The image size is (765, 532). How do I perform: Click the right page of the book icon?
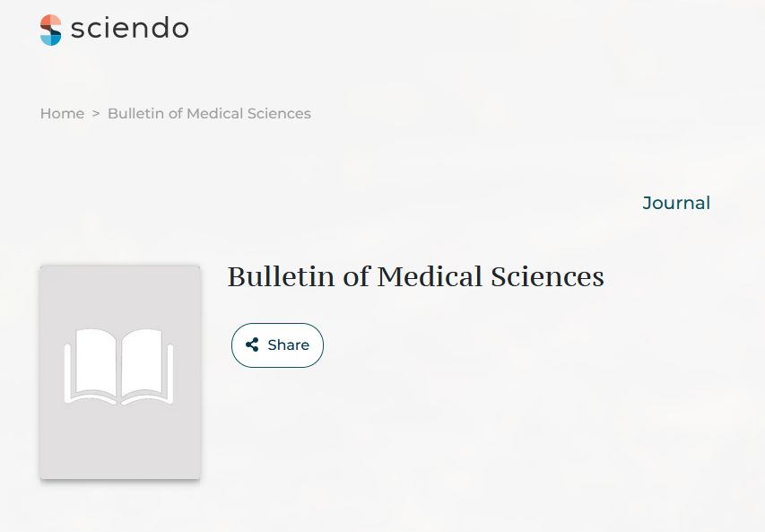(x=143, y=362)
